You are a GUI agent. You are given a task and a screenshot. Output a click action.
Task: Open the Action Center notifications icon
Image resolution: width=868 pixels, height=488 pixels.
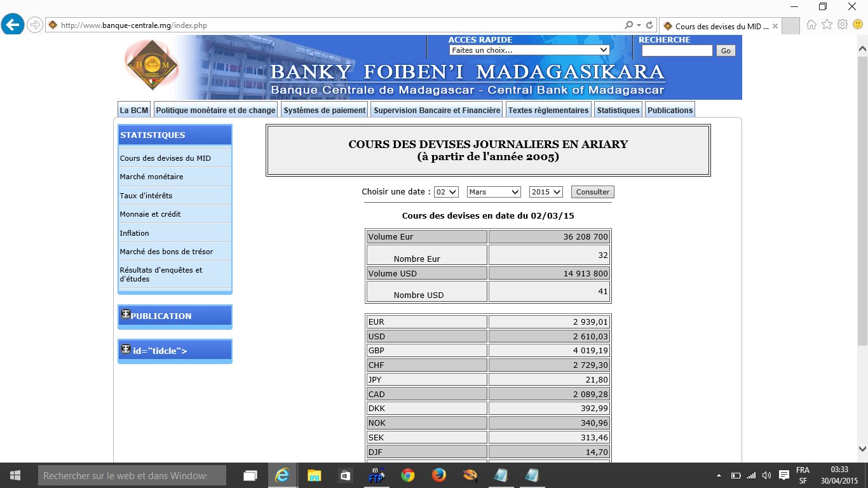784,475
